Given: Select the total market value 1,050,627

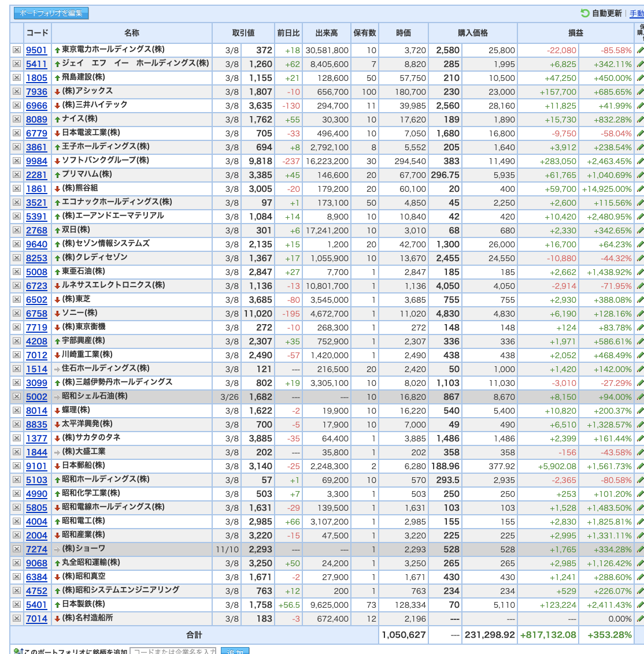Looking at the screenshot, I should pos(404,635).
